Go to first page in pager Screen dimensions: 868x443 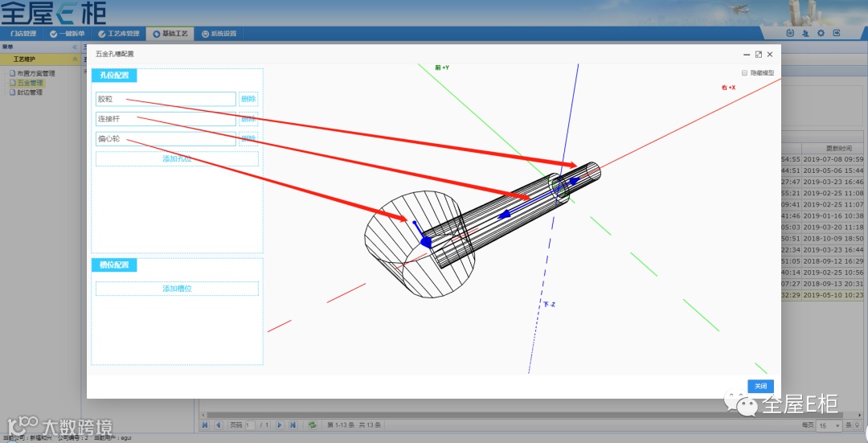[206, 425]
